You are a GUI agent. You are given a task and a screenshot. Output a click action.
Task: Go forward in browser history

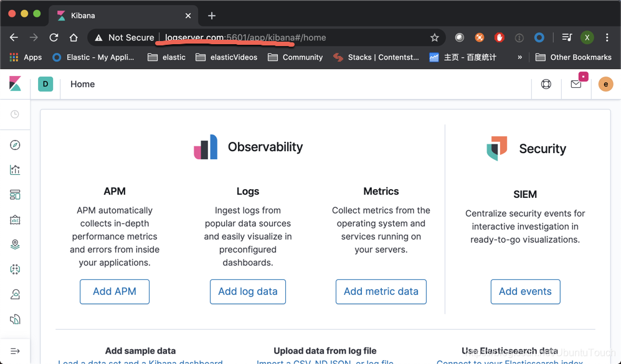(34, 37)
